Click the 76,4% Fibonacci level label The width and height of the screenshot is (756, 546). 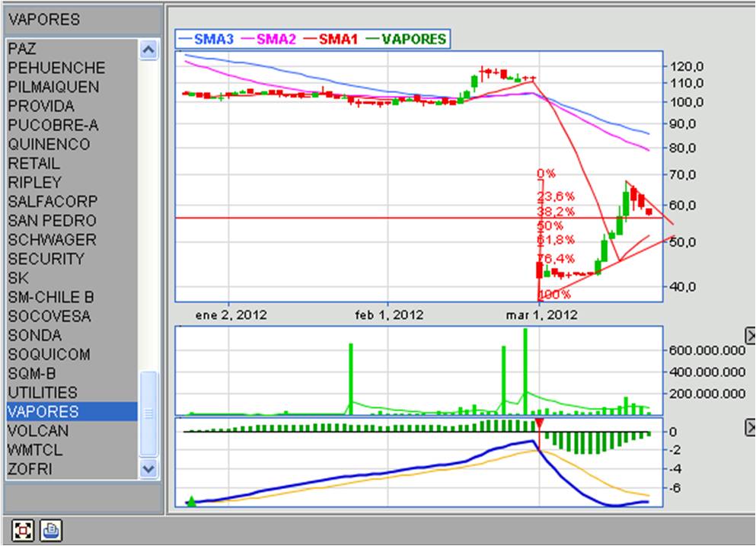[x=556, y=258]
